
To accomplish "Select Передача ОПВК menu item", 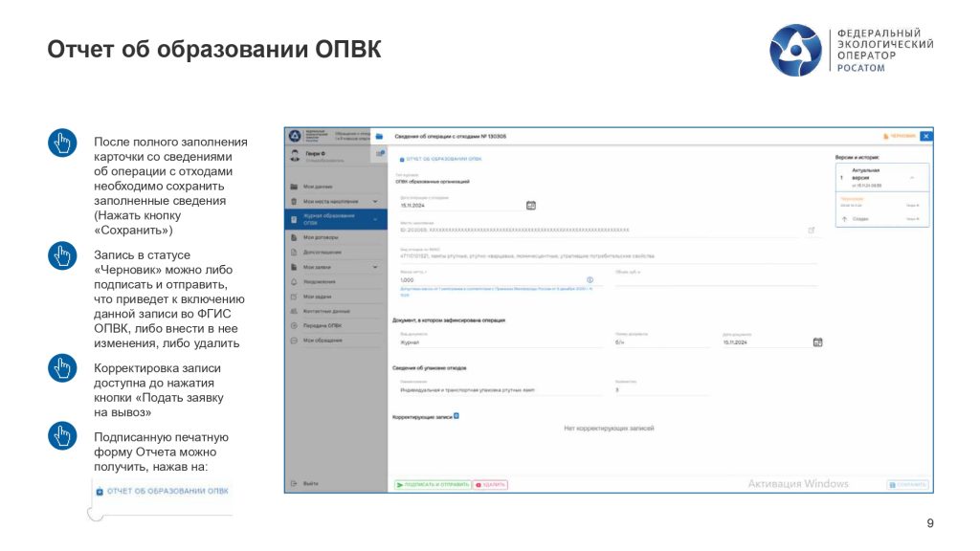I will [322, 325].
